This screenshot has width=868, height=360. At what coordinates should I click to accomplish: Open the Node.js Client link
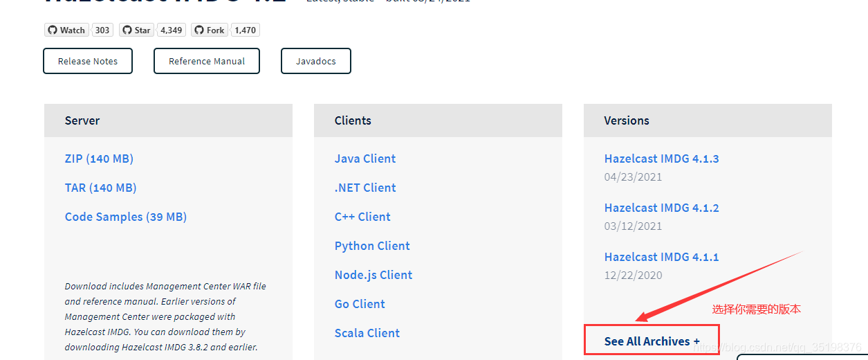click(x=373, y=275)
